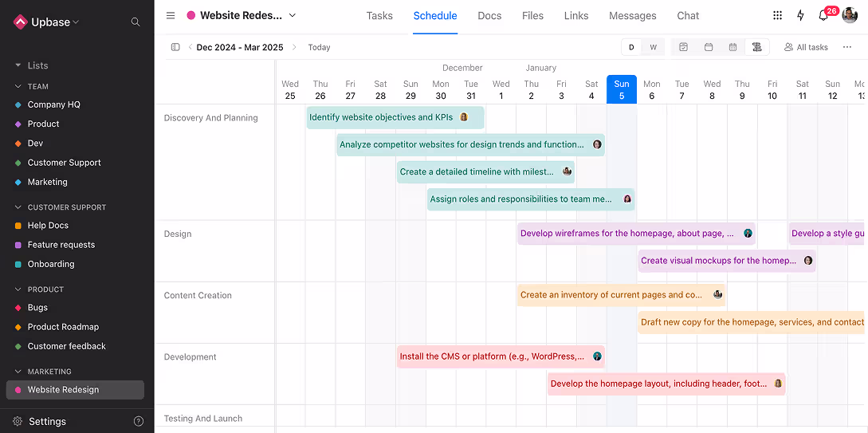Select the timeline Gantt view icon
Screen dimensions: 868x433
(756, 47)
